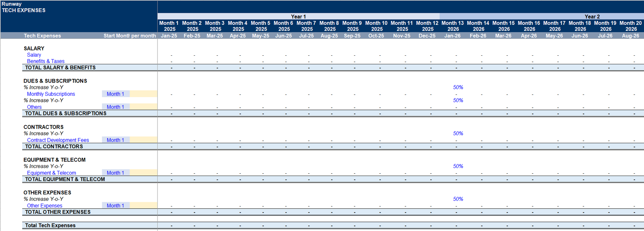This screenshot has width=644, height=231.
Task: Click the Salary row label
Action: click(x=34, y=55)
